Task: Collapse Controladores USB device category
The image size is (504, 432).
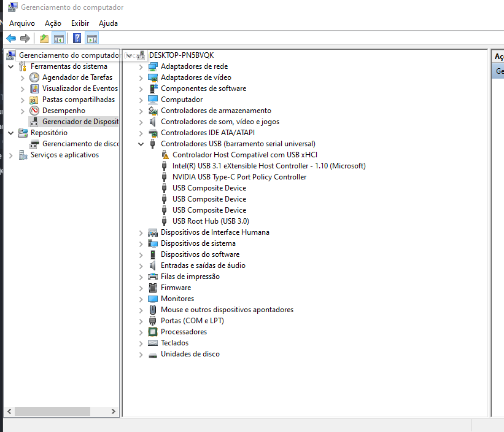Action: point(141,144)
